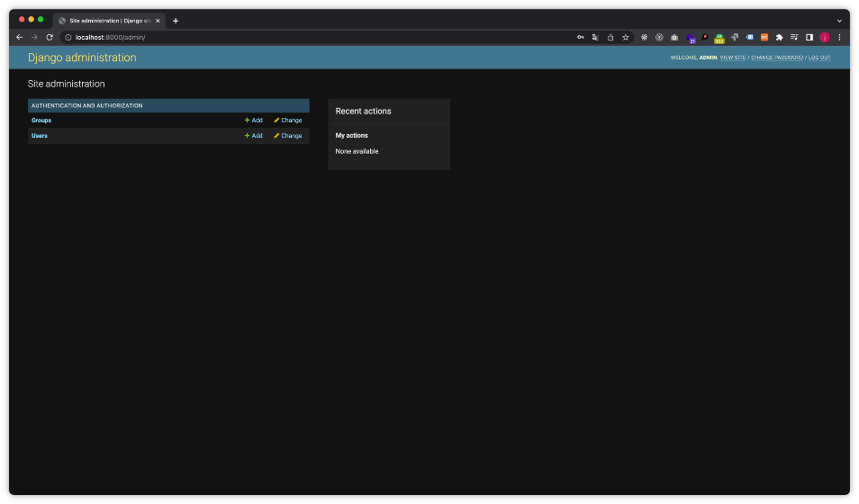Open the View Site link
The image size is (859, 504).
[x=732, y=58]
